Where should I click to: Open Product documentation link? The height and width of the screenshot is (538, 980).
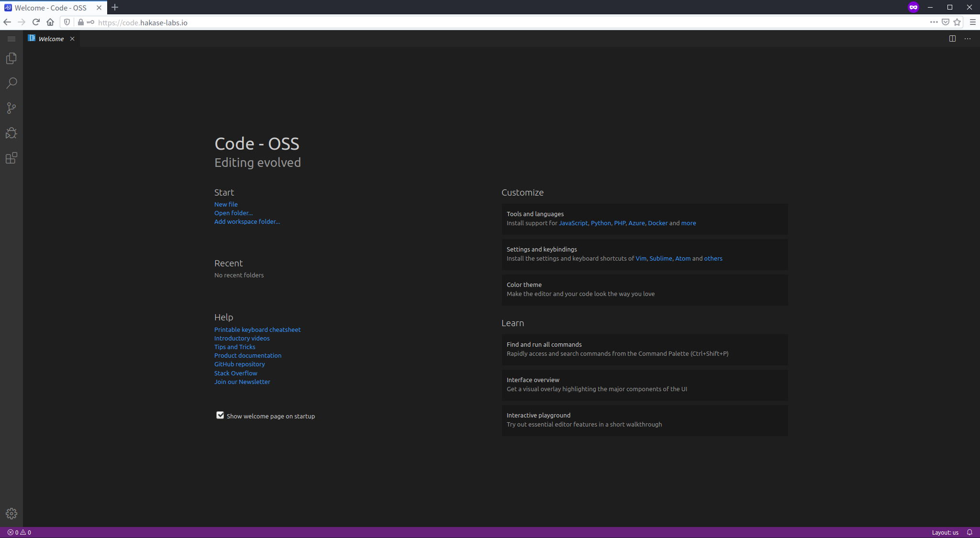(x=248, y=355)
